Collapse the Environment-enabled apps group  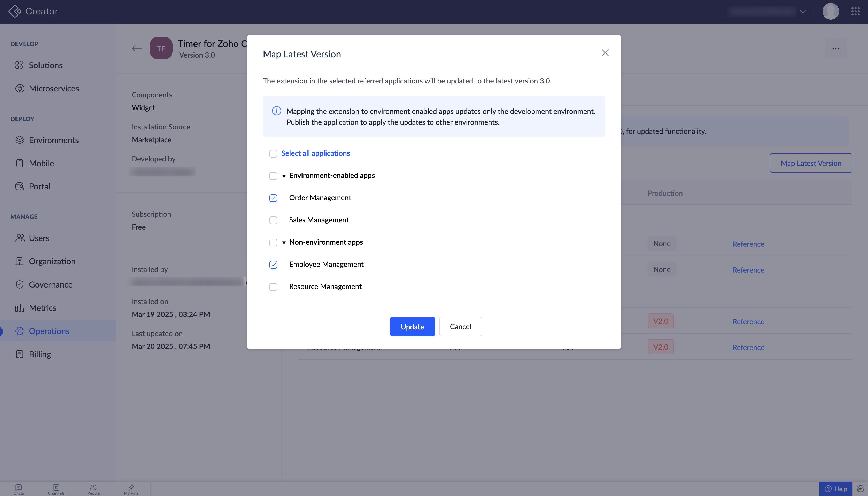pos(284,176)
